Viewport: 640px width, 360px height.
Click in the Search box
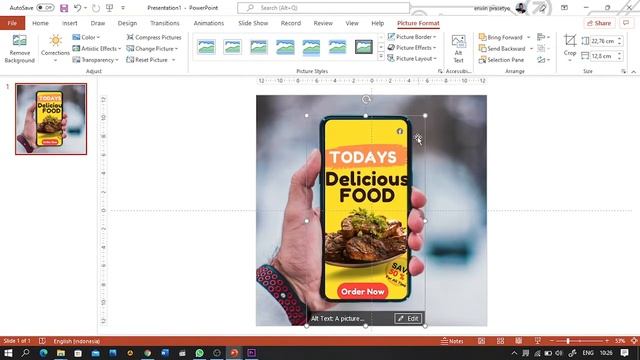coord(323,8)
